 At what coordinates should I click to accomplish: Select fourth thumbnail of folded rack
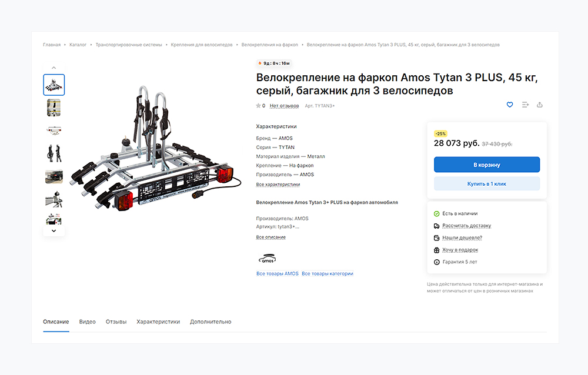pyautogui.click(x=54, y=153)
